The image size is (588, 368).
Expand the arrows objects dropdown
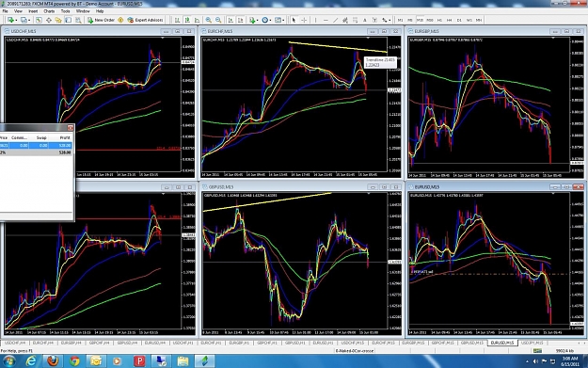[x=389, y=21]
